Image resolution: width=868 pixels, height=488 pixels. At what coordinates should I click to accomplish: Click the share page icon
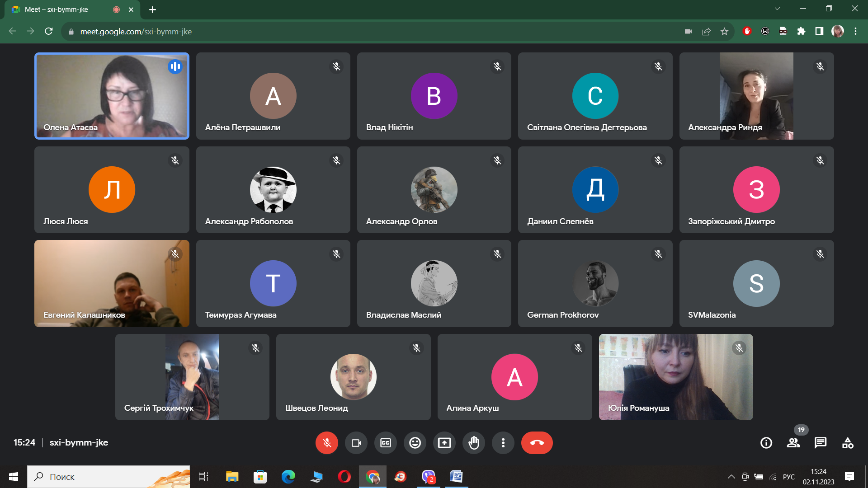[x=706, y=31]
